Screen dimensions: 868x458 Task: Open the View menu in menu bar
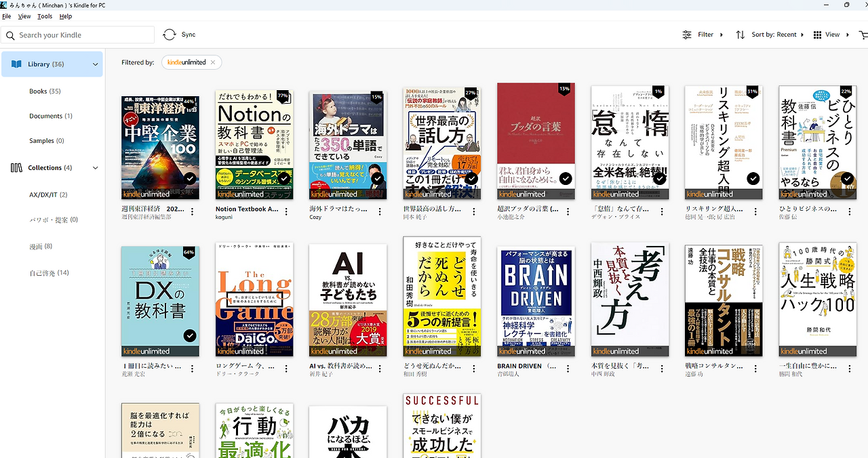24,16
